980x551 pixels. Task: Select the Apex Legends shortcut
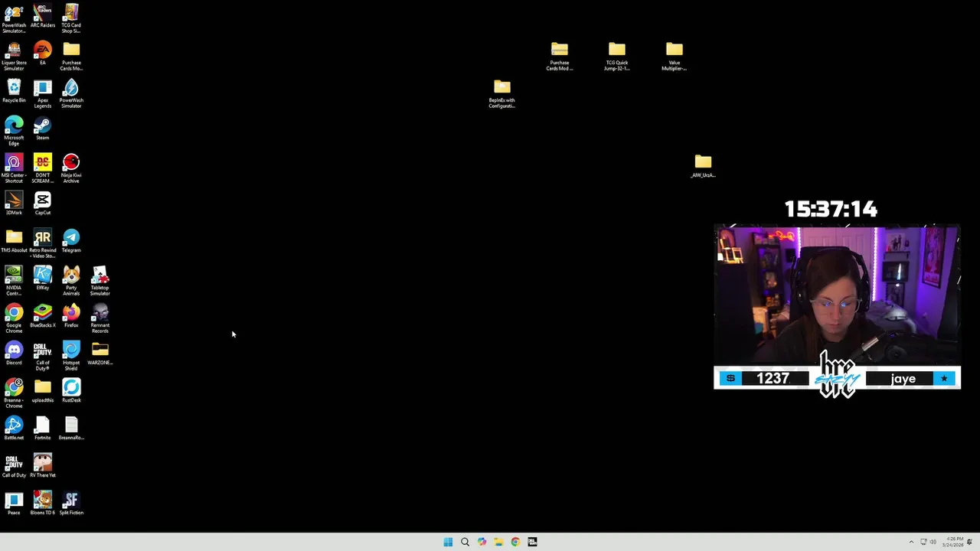point(42,93)
